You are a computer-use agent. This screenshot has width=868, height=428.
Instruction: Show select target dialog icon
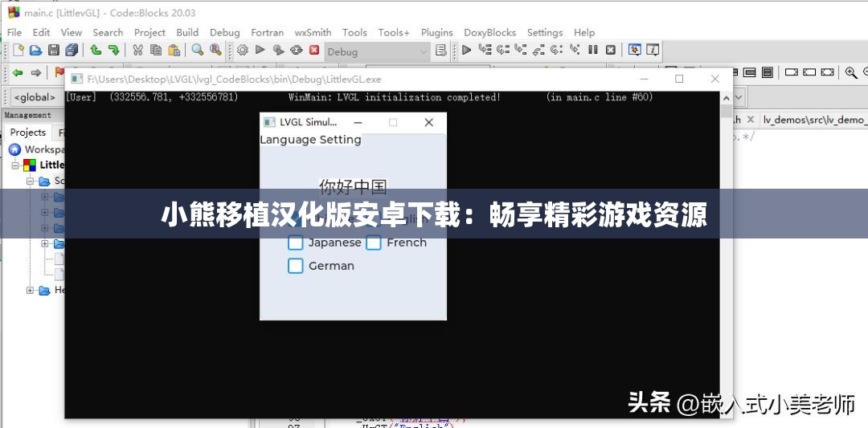tap(440, 51)
